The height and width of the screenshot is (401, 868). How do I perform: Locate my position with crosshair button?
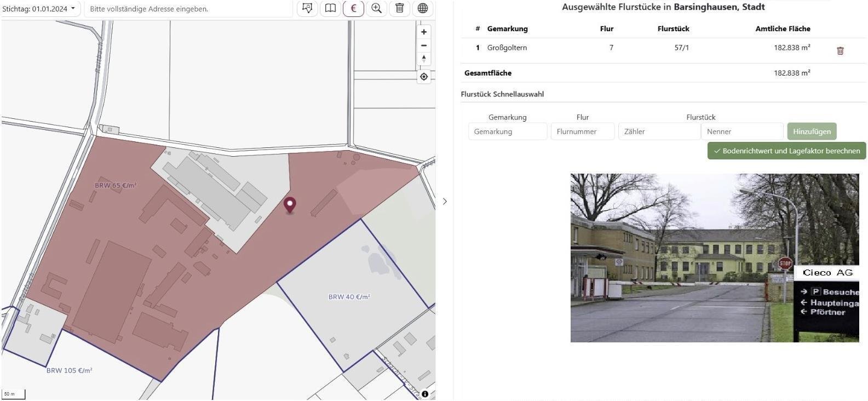(424, 77)
